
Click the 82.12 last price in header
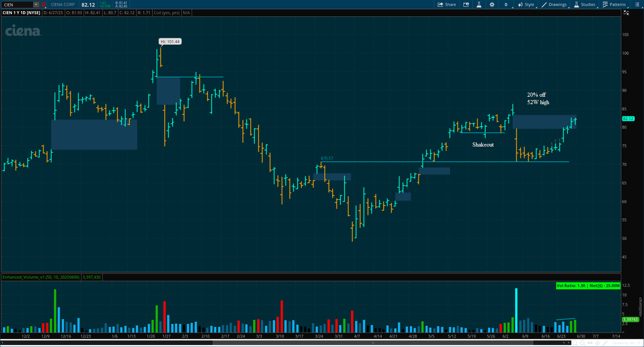click(88, 5)
